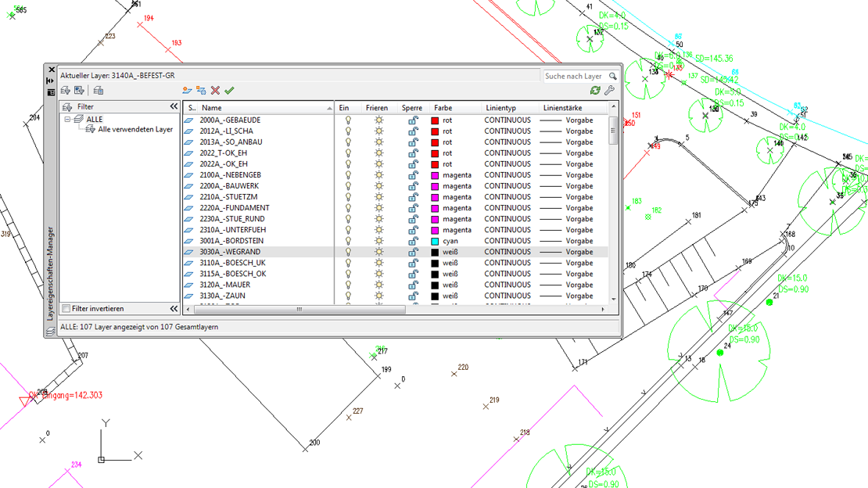Click status icon of 2200A_-BAUWERK layer
This screenshot has height=488, width=868.
click(189, 186)
